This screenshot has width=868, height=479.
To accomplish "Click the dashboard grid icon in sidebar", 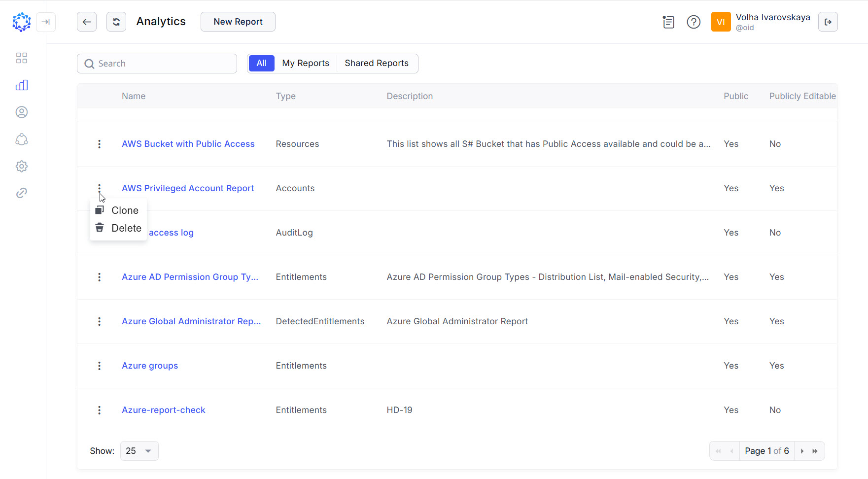I will coord(22,58).
